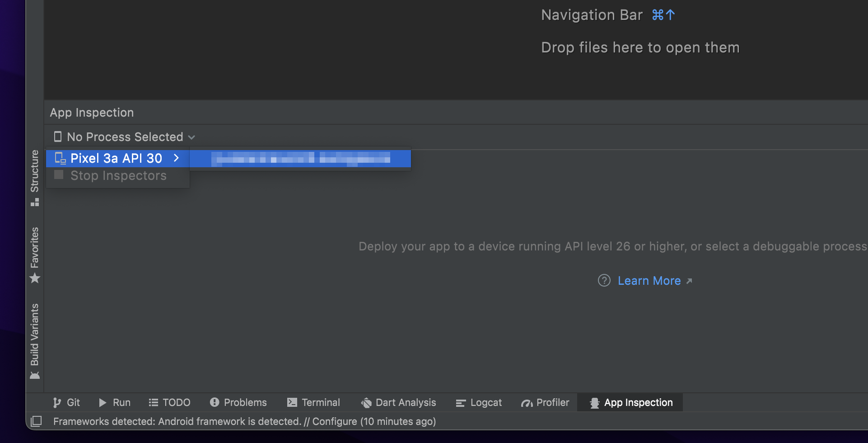Select the highlighted blurred process entry
Viewport: 868px width, 443px height.
(300, 158)
